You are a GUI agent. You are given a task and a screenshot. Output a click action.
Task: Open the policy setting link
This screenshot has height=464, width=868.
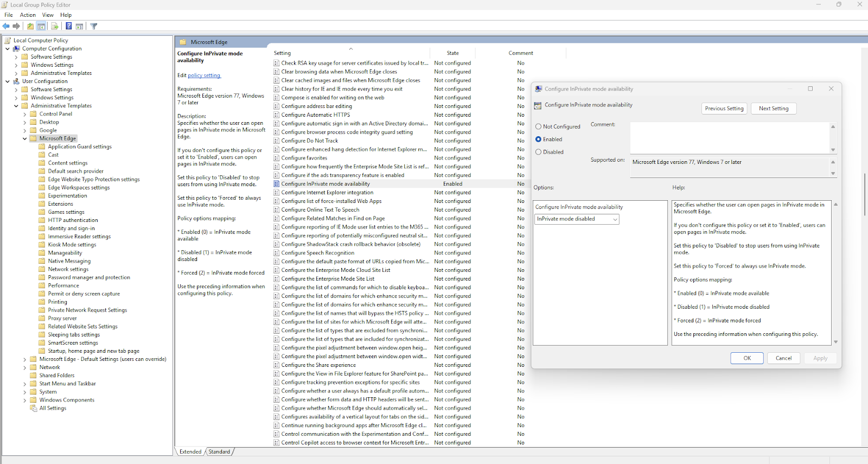204,75
